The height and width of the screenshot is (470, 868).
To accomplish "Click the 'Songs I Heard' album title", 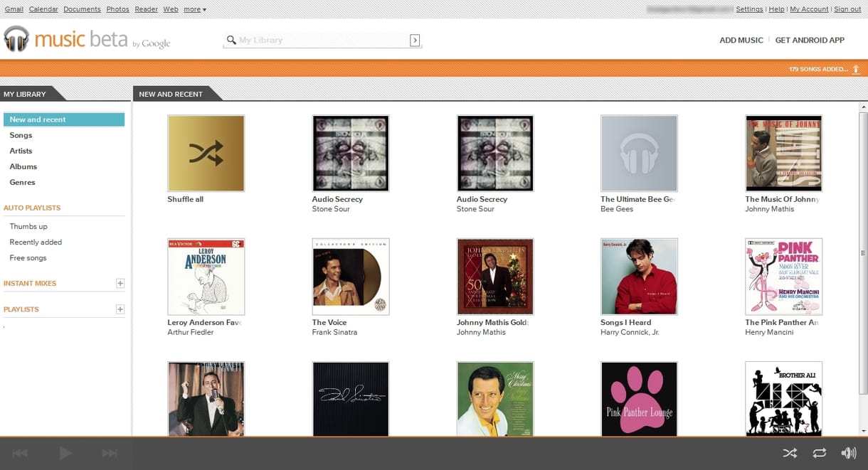I will click(x=625, y=322).
